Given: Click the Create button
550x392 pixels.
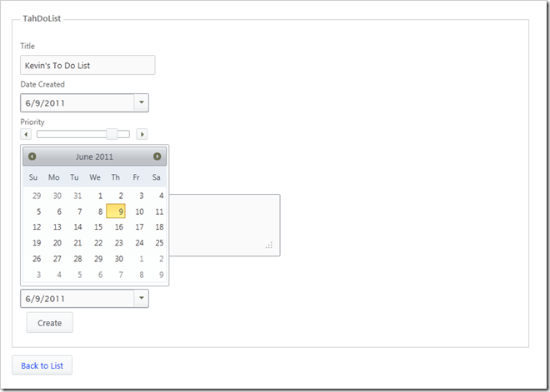Looking at the screenshot, I should pos(50,323).
